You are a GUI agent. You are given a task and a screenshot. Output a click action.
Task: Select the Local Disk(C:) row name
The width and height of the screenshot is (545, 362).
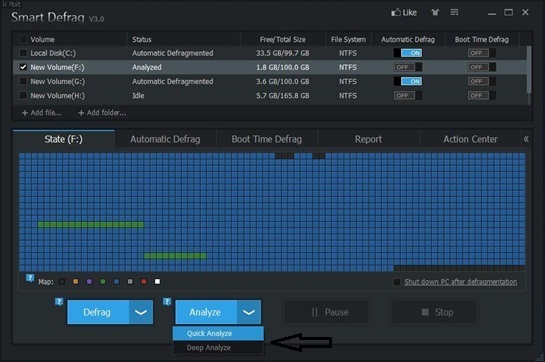point(53,53)
